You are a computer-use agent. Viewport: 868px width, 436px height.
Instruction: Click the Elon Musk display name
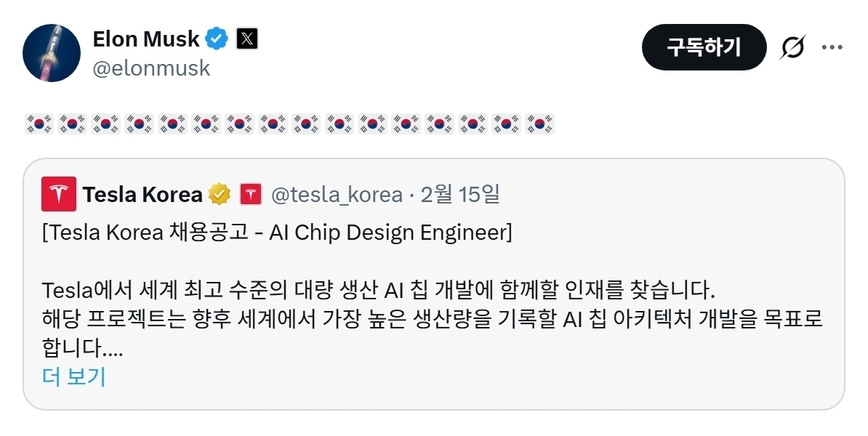click(x=145, y=39)
